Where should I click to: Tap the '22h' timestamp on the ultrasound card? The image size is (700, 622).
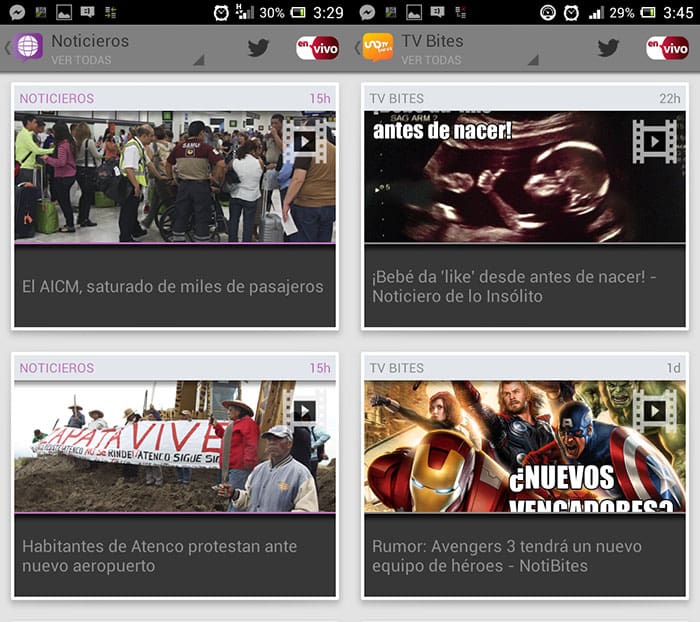pos(670,98)
